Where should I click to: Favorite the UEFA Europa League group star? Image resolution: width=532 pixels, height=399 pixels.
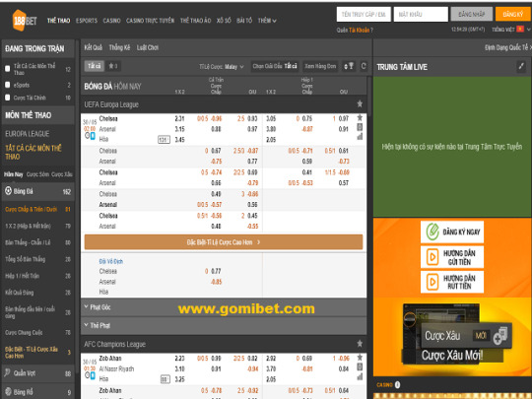(360, 103)
